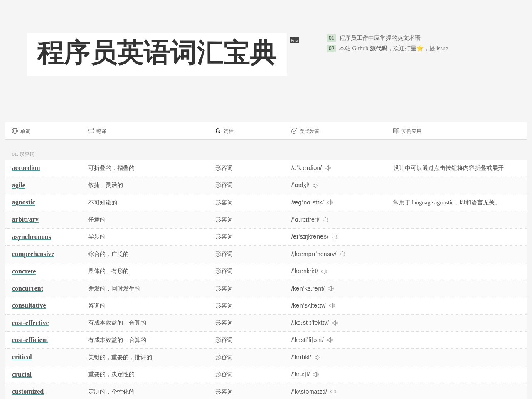The height and width of the screenshot is (399, 532).
Task: Click phonetic /ˈædʒl/ for agile
Action: [x=300, y=185]
